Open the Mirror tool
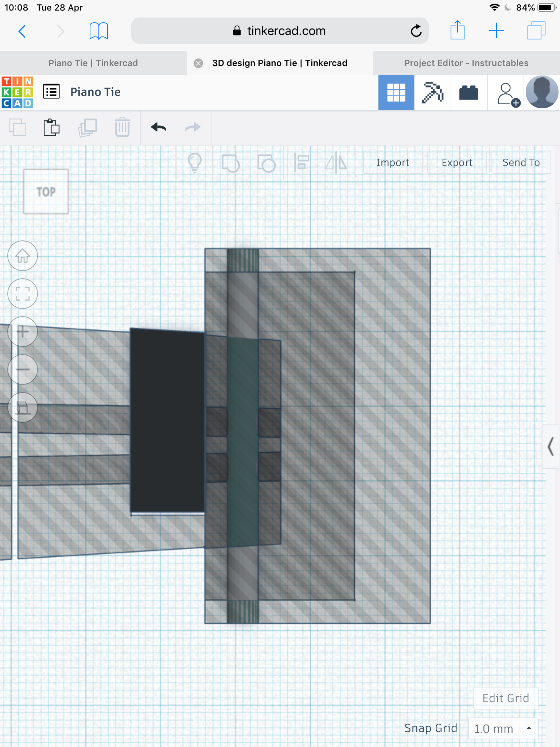 pos(336,163)
